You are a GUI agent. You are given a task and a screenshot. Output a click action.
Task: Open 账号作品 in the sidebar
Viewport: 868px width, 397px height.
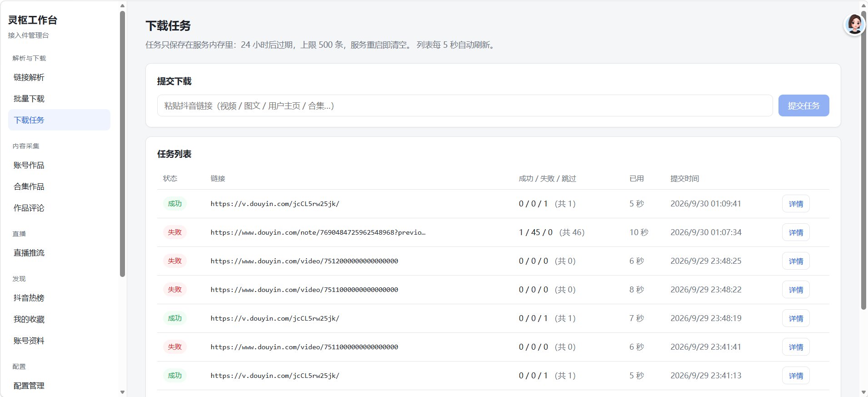59,165
